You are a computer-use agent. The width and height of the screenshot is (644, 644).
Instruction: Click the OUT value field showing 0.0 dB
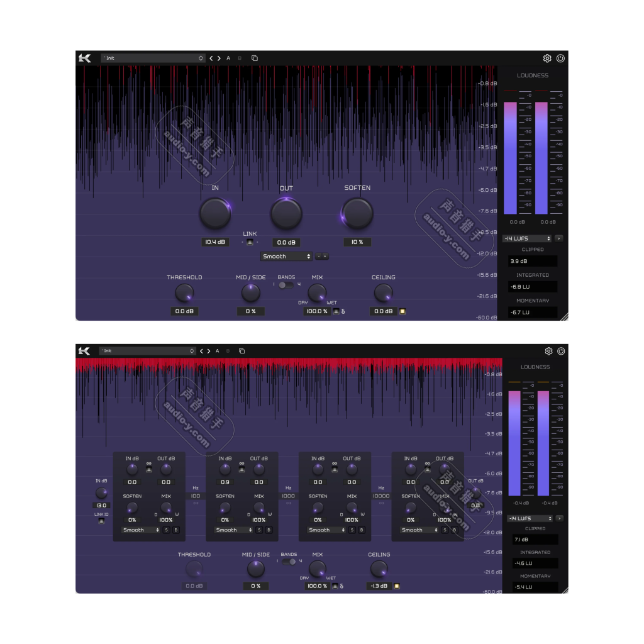(x=286, y=242)
